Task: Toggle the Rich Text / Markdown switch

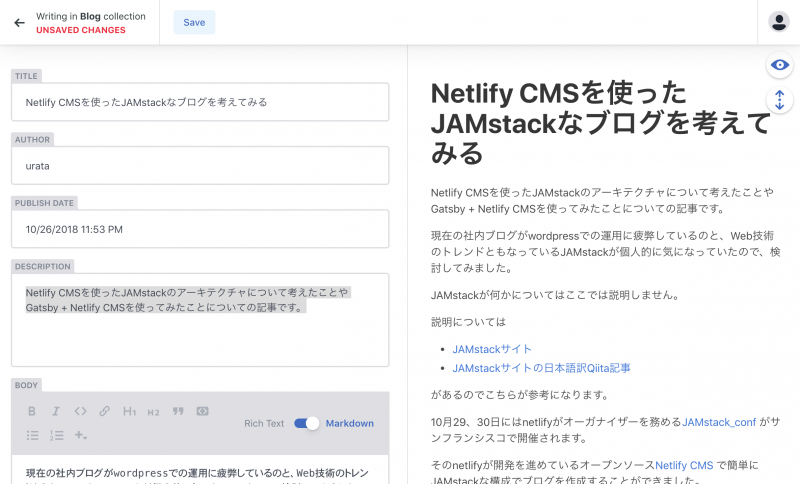Action: click(x=306, y=423)
